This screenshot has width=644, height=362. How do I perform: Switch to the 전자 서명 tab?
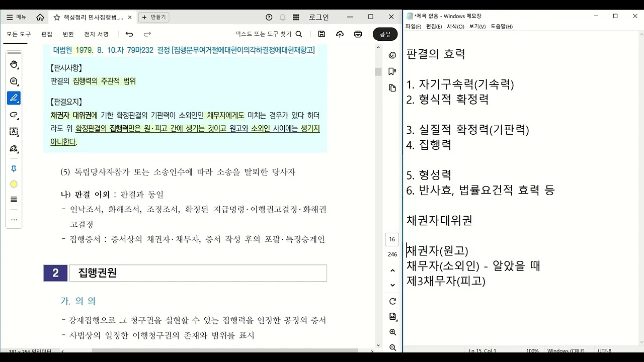(x=96, y=34)
